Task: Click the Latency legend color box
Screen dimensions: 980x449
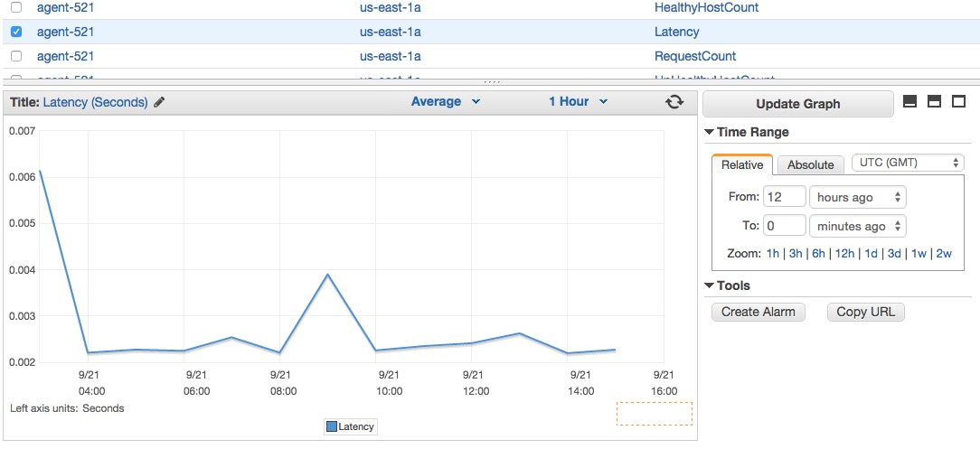Action: (x=332, y=426)
